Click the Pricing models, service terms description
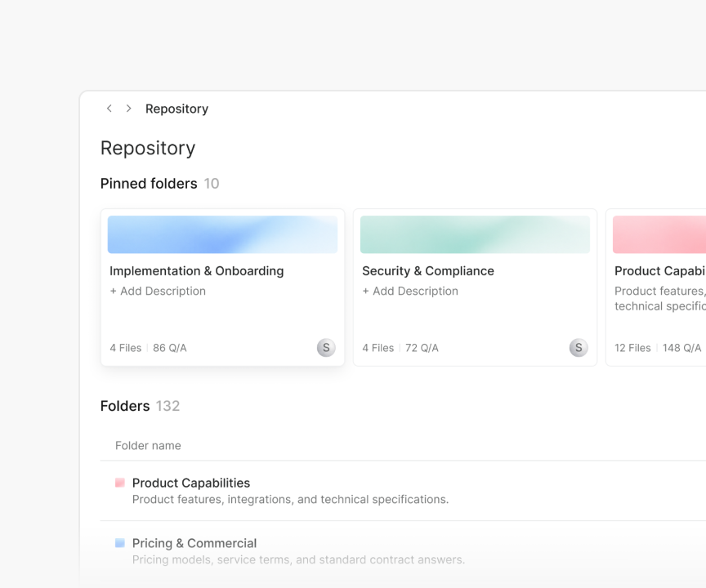Image resolution: width=706 pixels, height=588 pixels. pyautogui.click(x=298, y=559)
